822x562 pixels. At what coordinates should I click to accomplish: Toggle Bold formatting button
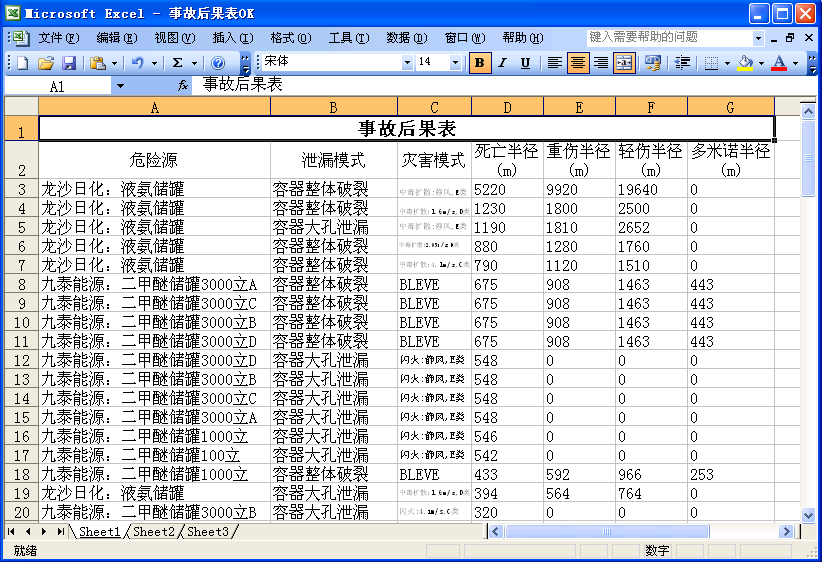(480, 63)
